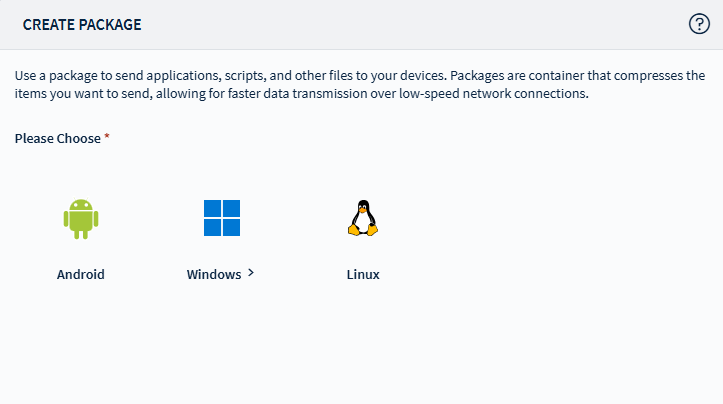The image size is (723, 404).
Task: Open the help question mark icon
Action: tap(699, 24)
